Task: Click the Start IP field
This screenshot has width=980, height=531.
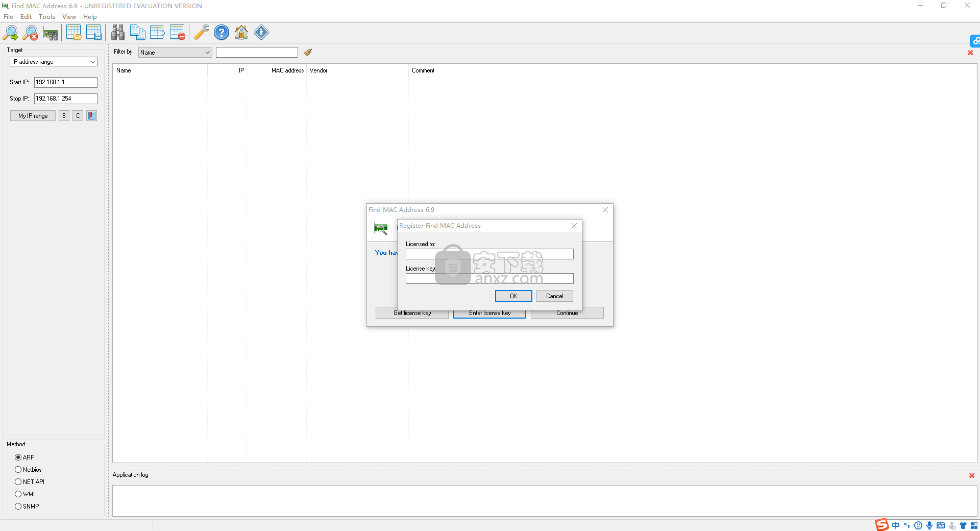Action: click(x=66, y=82)
